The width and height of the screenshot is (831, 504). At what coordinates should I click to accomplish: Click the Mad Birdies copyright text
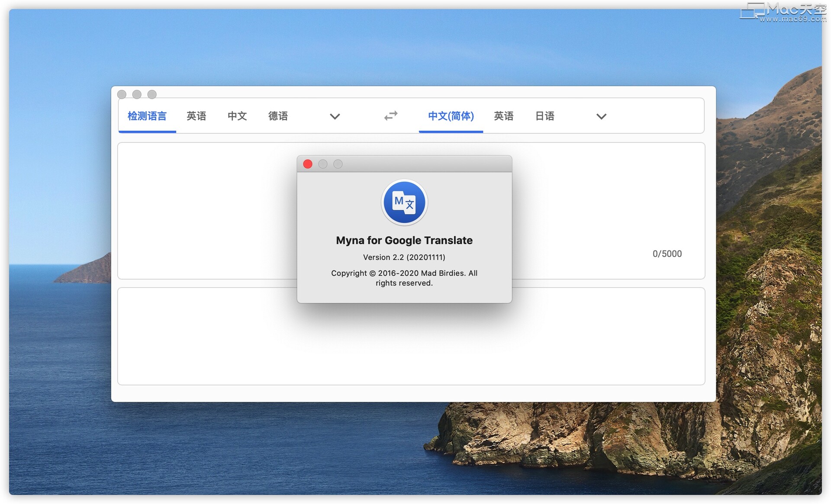(404, 278)
